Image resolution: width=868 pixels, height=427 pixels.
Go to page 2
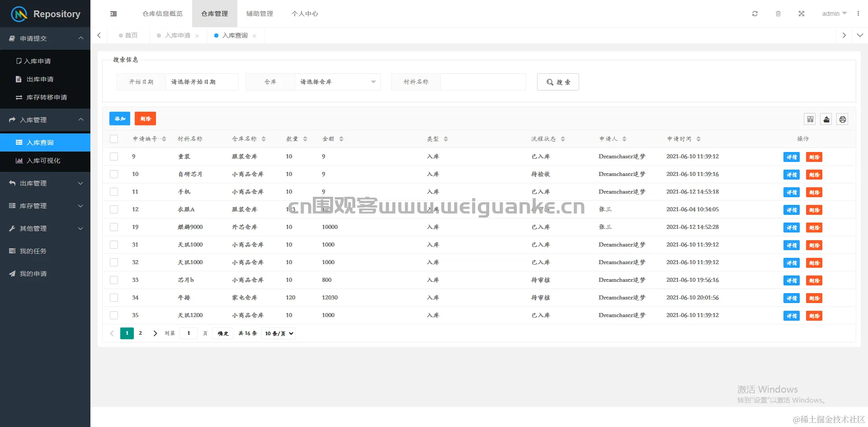pos(140,333)
